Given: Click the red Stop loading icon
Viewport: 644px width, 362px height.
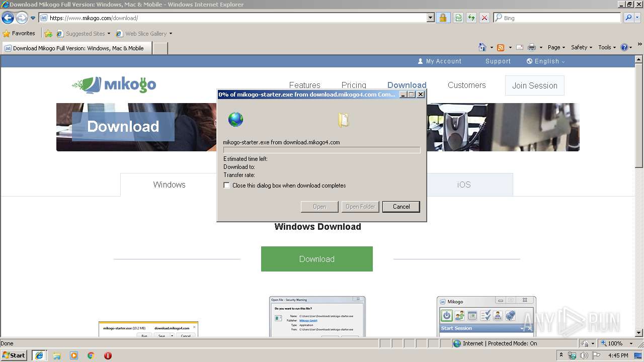Looking at the screenshot, I should pyautogui.click(x=485, y=18).
